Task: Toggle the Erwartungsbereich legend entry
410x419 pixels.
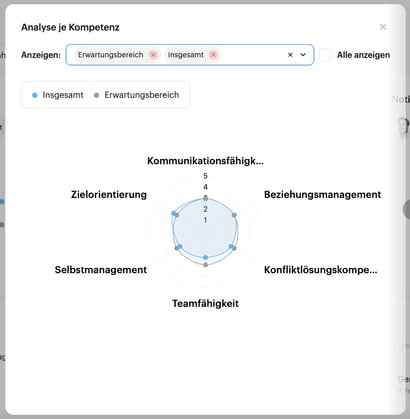Action: [137, 95]
